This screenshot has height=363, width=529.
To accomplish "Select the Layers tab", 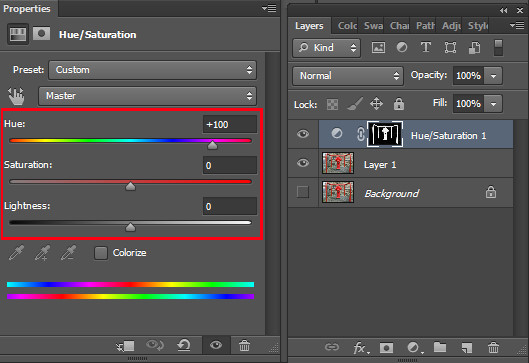I will tap(309, 26).
